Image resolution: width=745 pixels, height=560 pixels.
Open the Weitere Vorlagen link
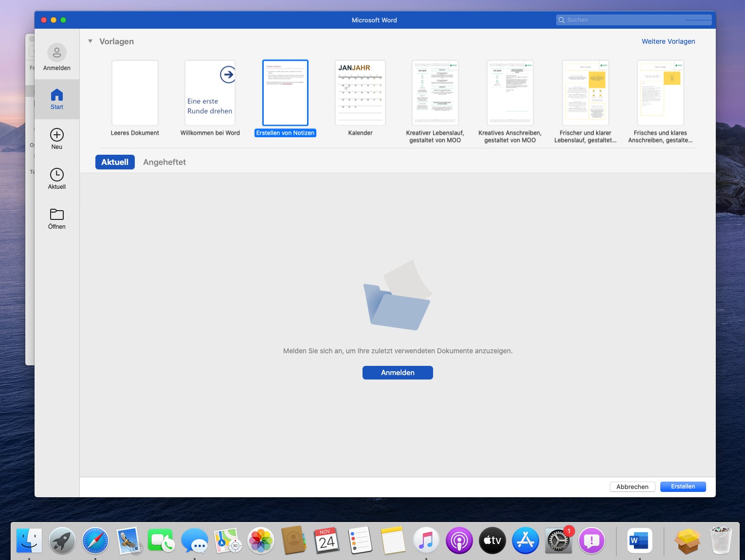point(668,41)
